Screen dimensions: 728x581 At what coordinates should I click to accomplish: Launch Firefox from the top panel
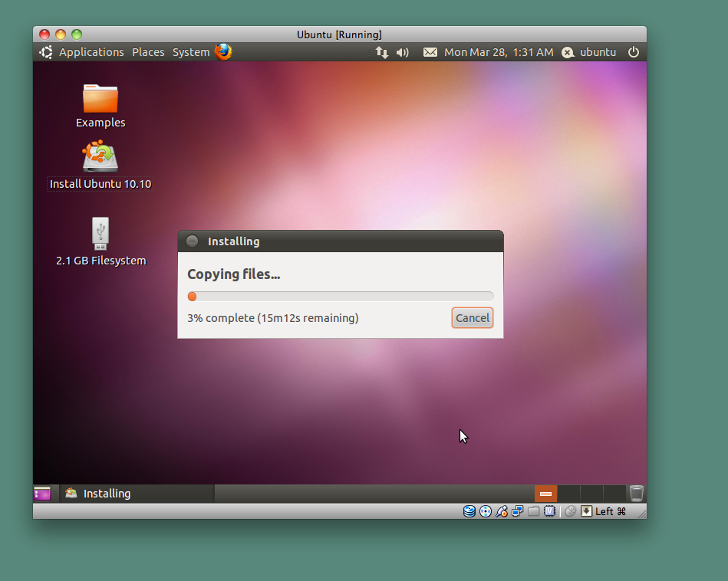(222, 51)
